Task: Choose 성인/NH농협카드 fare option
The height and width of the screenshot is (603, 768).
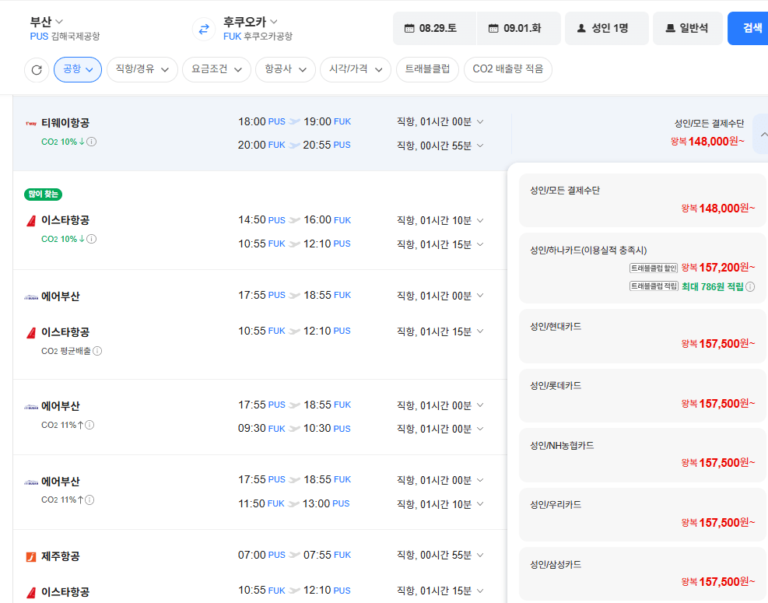Action: coord(642,455)
